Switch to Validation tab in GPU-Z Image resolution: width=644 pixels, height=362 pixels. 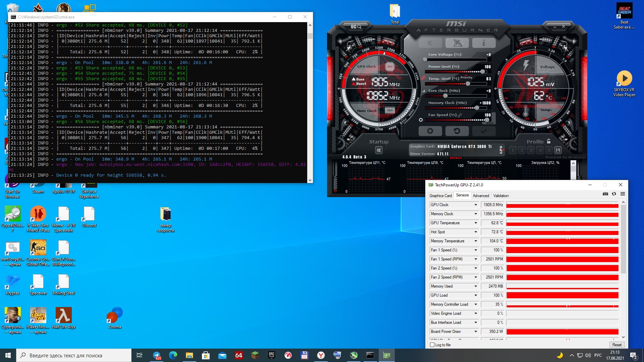501,196
